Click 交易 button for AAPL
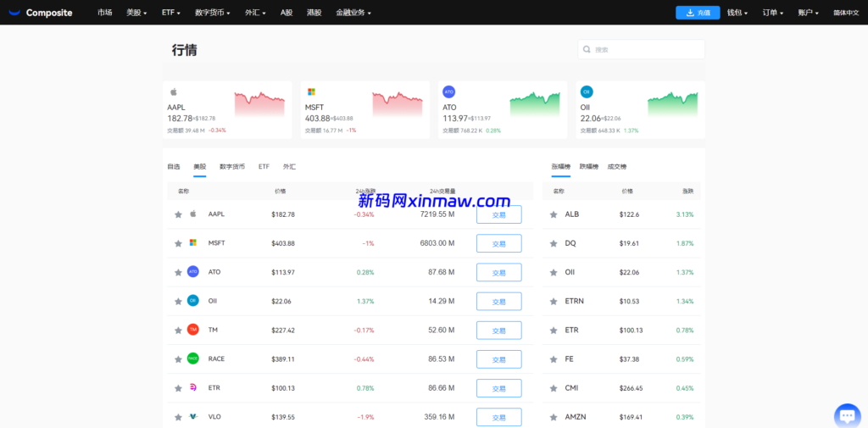The width and height of the screenshot is (868, 428). tap(498, 214)
